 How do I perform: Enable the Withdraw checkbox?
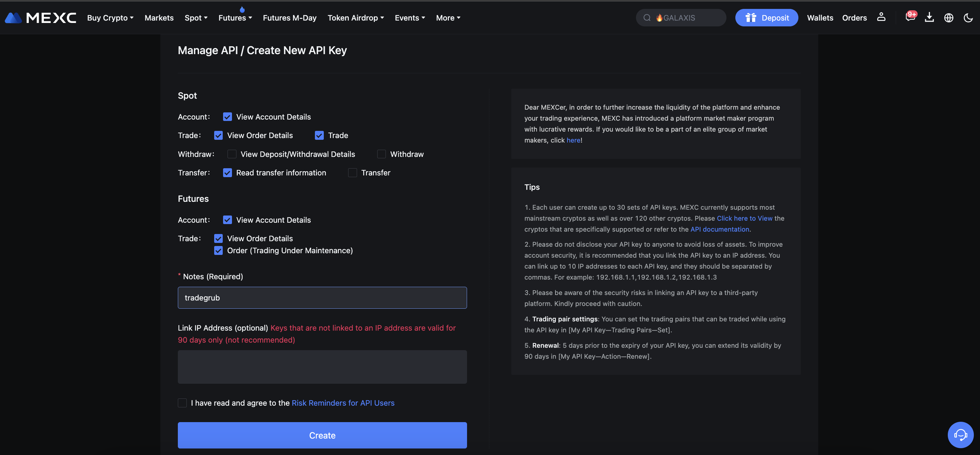pyautogui.click(x=381, y=155)
